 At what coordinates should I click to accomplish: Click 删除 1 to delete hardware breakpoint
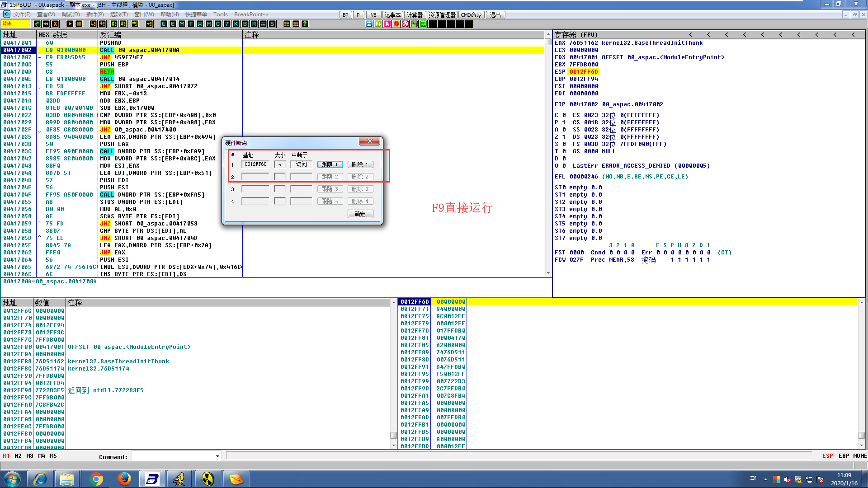(360, 164)
